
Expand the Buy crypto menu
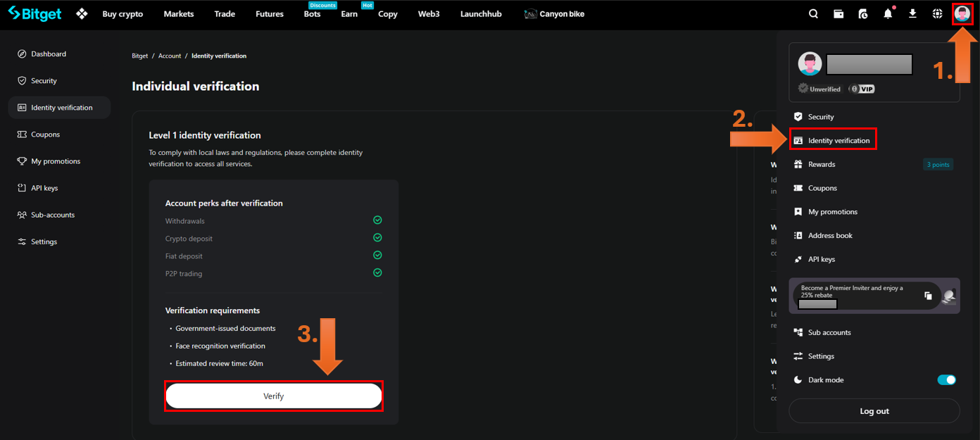point(122,14)
